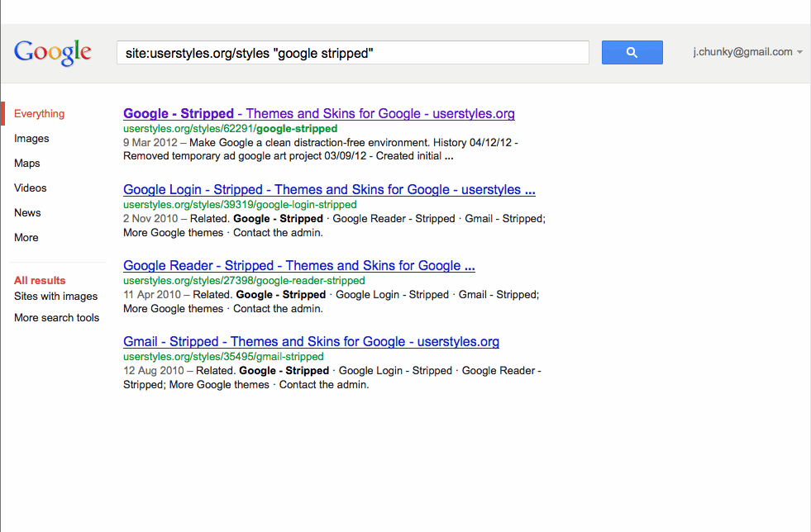Click URL userstyles.org/styles/62291/google-stripped
This screenshot has height=532, width=811.
tap(230, 129)
